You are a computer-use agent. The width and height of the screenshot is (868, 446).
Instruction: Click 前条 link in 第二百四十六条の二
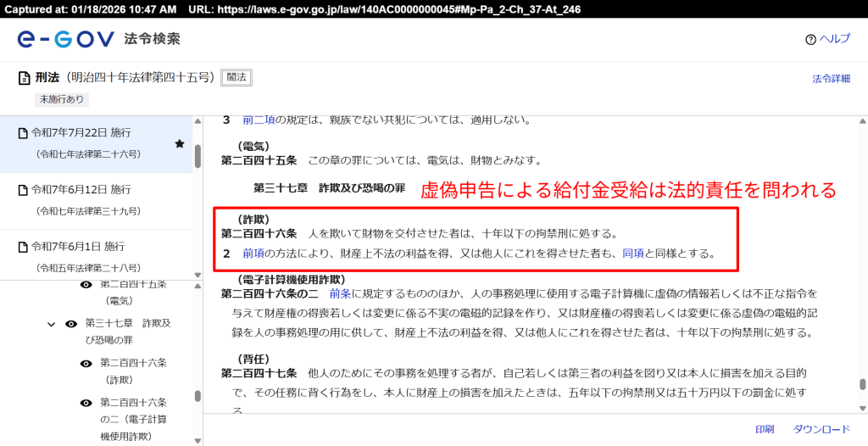340,293
